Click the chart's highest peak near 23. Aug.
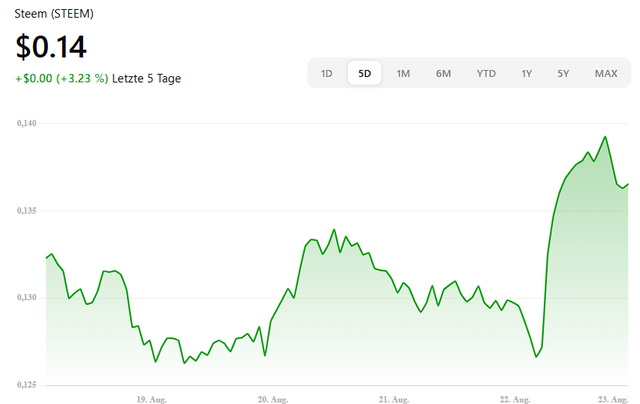This screenshot has width=640, height=404. (x=605, y=137)
